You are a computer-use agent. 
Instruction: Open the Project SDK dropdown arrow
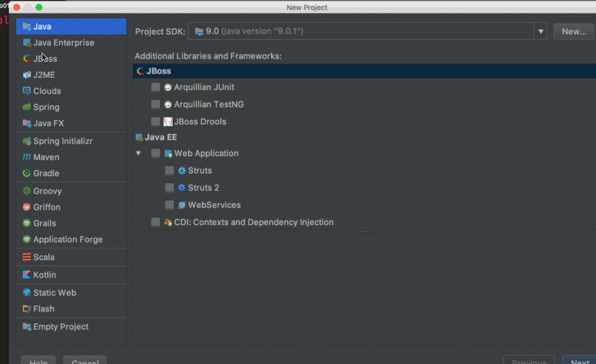540,31
